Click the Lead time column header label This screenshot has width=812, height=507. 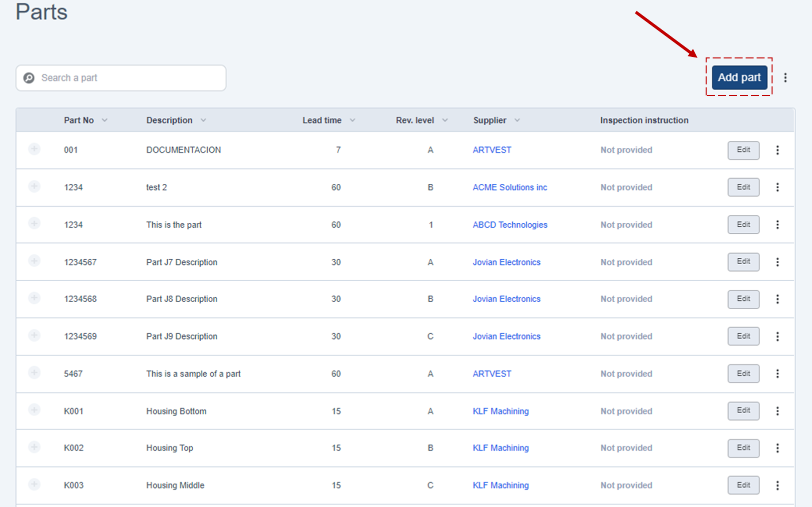pyautogui.click(x=322, y=120)
